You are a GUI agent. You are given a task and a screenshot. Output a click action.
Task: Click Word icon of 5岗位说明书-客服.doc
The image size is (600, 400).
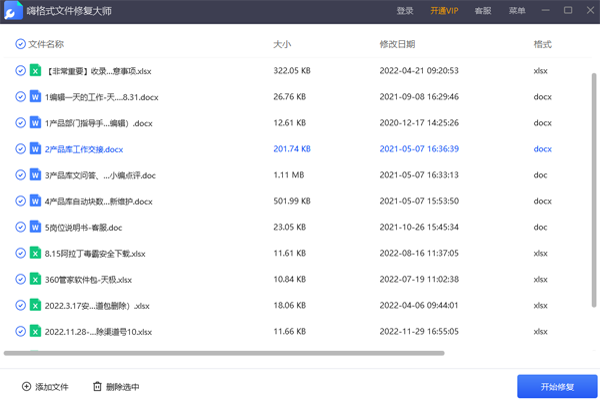(36, 227)
